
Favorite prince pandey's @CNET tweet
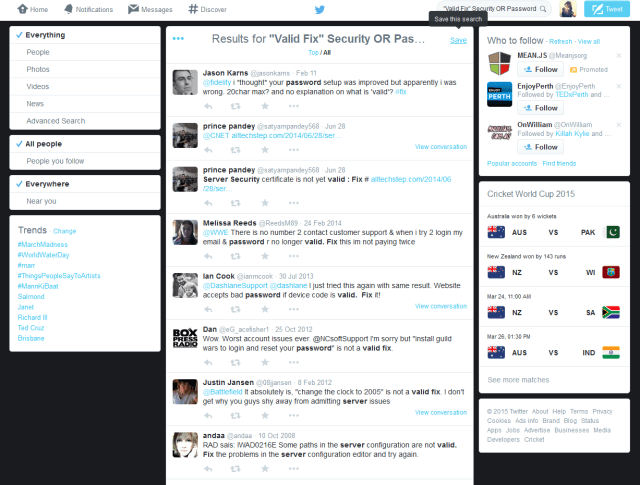point(265,150)
